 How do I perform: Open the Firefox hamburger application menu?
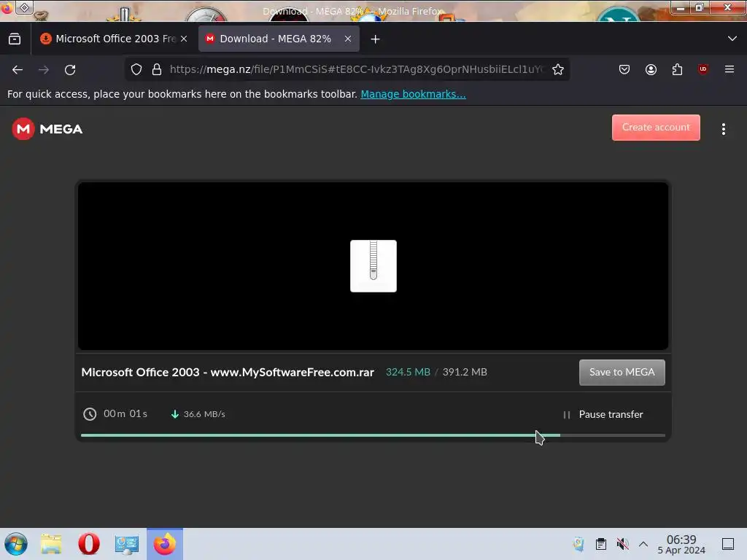click(x=729, y=69)
